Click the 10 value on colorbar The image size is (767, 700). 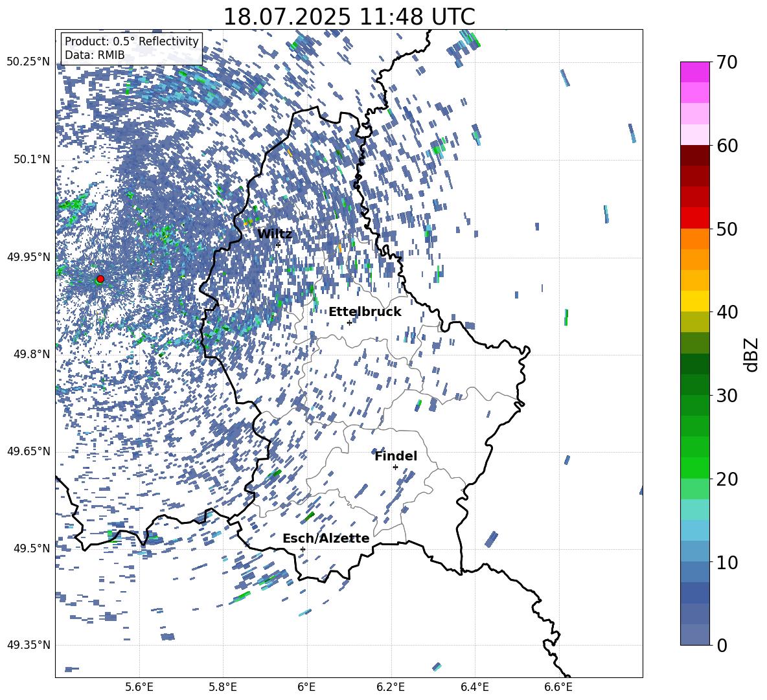click(726, 562)
